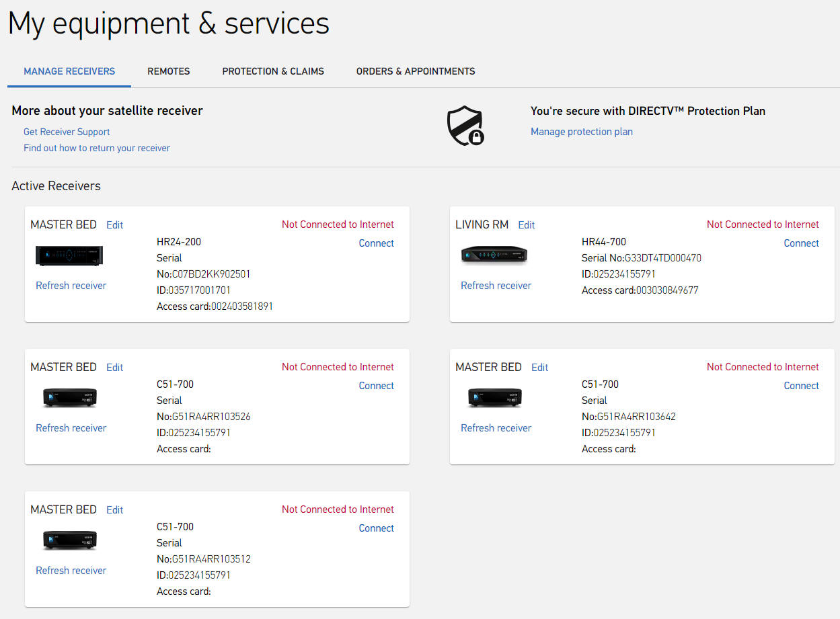Open the Manage protection plan link
Screen dimensions: 840x619
582,132
